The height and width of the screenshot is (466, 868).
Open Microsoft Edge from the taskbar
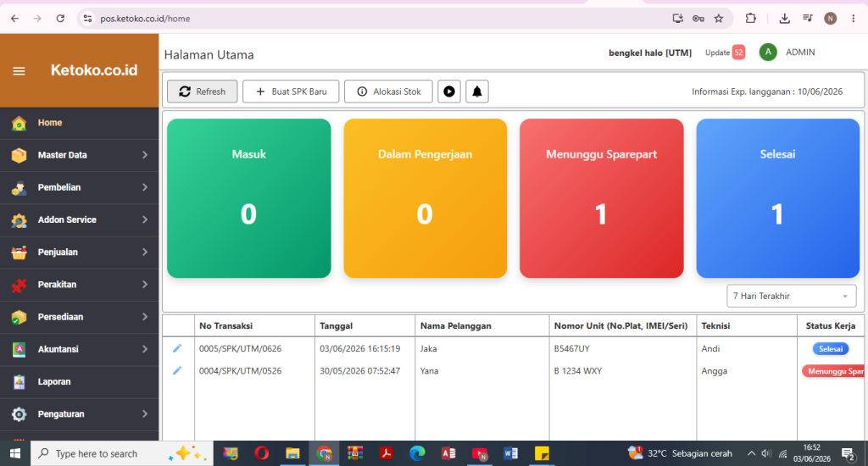pos(417,453)
